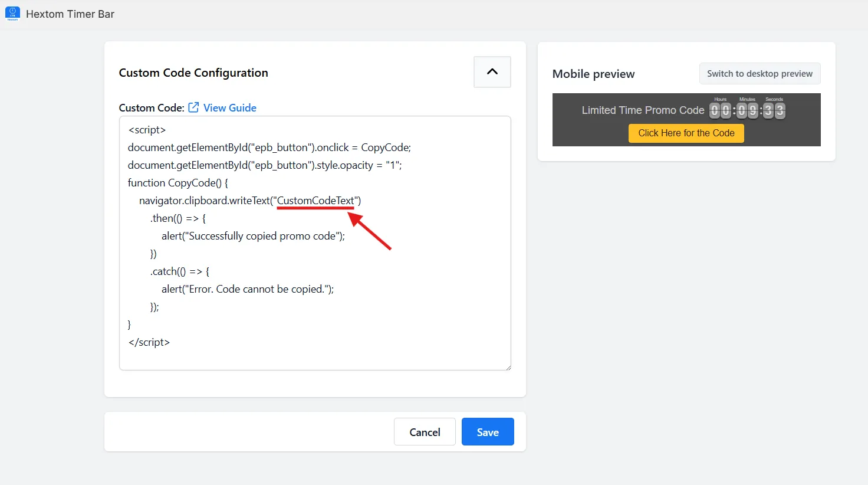Click the 'Custom Code:' label
Image resolution: width=868 pixels, height=485 pixels.
(152, 108)
